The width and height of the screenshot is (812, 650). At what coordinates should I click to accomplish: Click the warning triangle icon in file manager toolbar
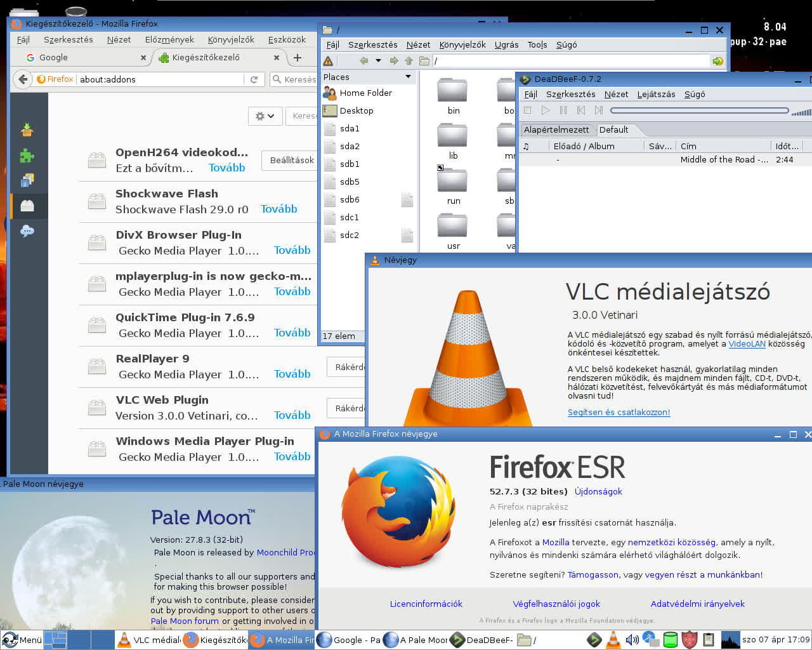tap(328, 61)
